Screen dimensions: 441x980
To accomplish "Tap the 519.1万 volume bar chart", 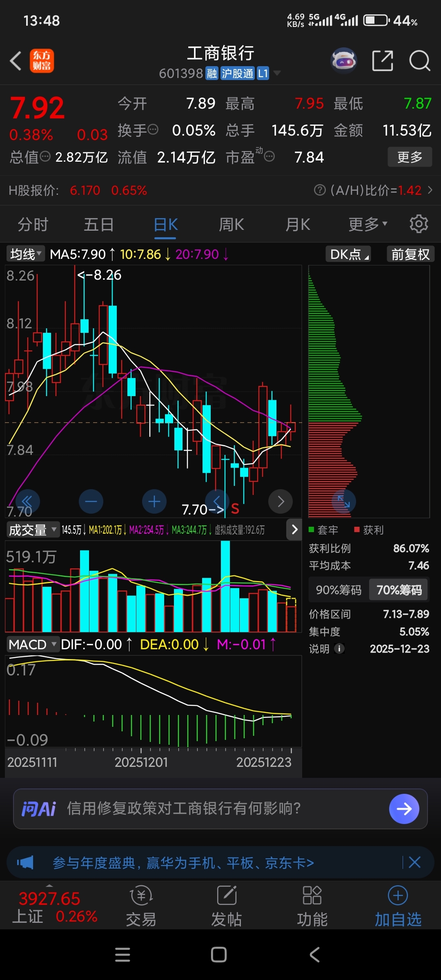I will [153, 586].
